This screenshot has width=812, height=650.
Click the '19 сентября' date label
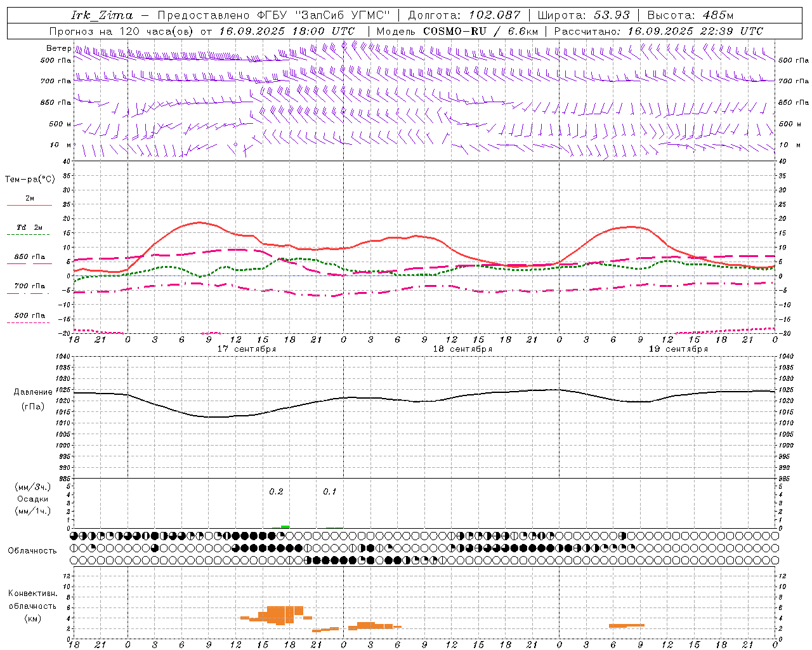pos(678,349)
